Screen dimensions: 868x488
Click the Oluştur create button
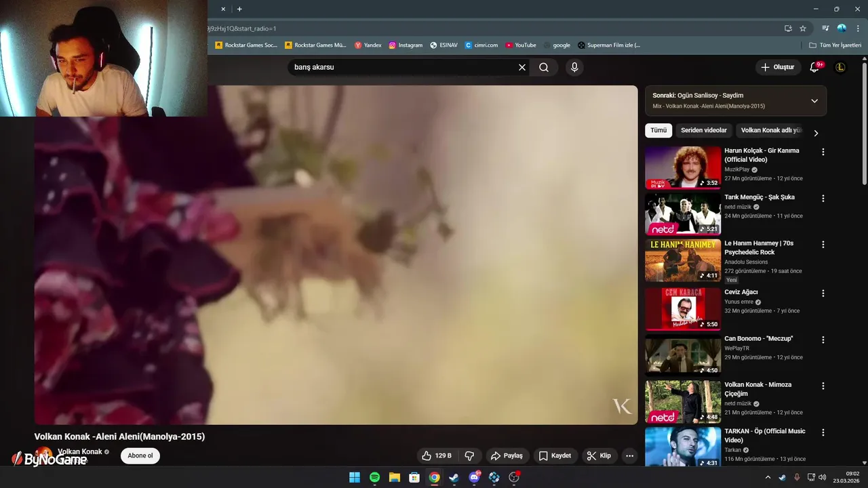777,67
